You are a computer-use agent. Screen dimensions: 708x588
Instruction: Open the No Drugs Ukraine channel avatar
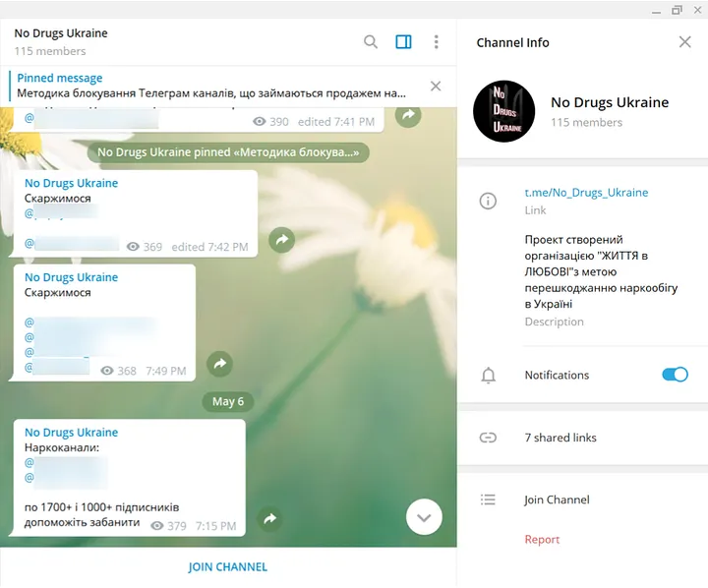pyautogui.click(x=503, y=111)
